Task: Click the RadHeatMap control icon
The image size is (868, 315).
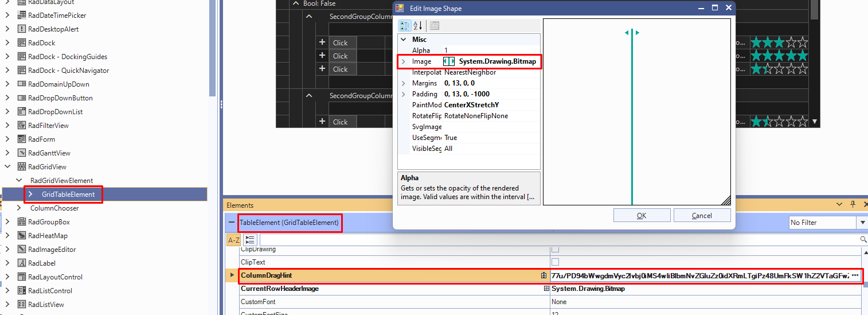Action: [x=22, y=236]
